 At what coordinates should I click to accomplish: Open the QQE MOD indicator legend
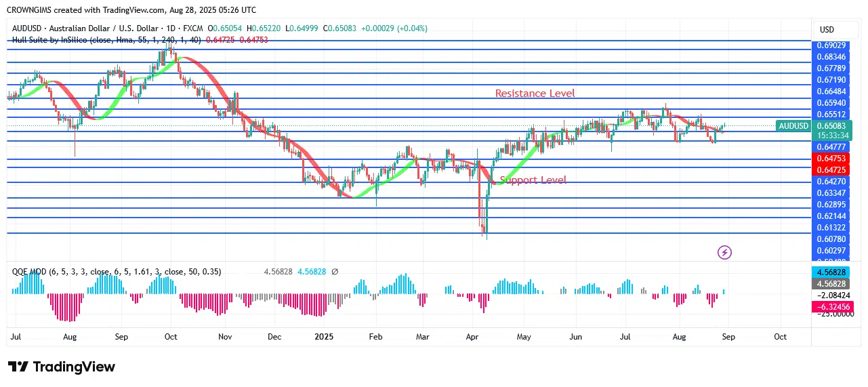click(x=117, y=272)
